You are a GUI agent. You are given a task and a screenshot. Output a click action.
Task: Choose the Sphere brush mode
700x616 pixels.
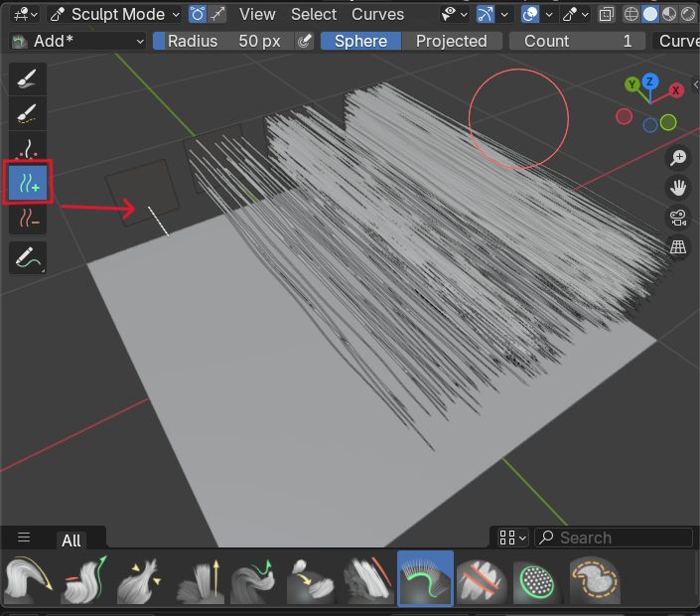click(360, 41)
